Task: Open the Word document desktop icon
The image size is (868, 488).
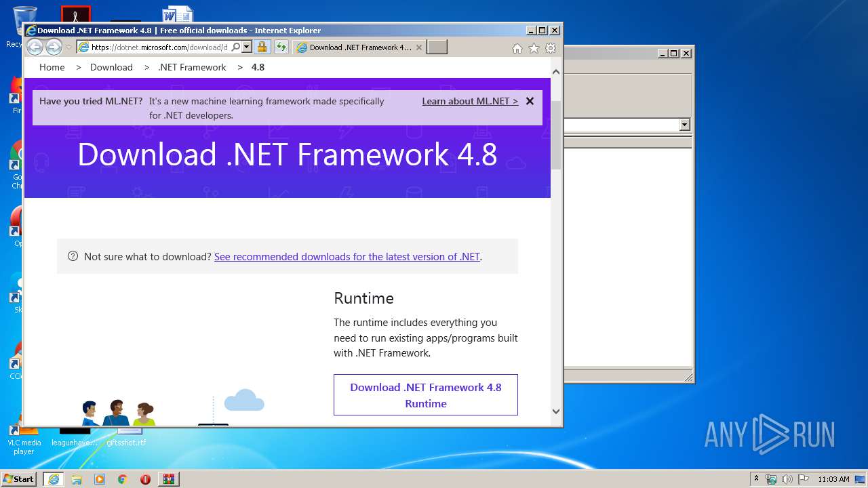Action: pos(178,14)
